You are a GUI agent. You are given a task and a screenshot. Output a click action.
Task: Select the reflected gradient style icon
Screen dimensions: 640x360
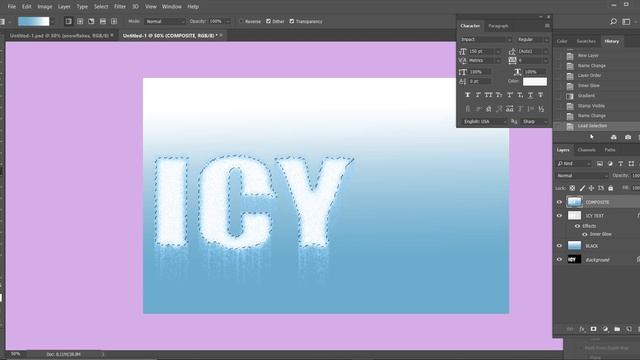click(x=103, y=21)
